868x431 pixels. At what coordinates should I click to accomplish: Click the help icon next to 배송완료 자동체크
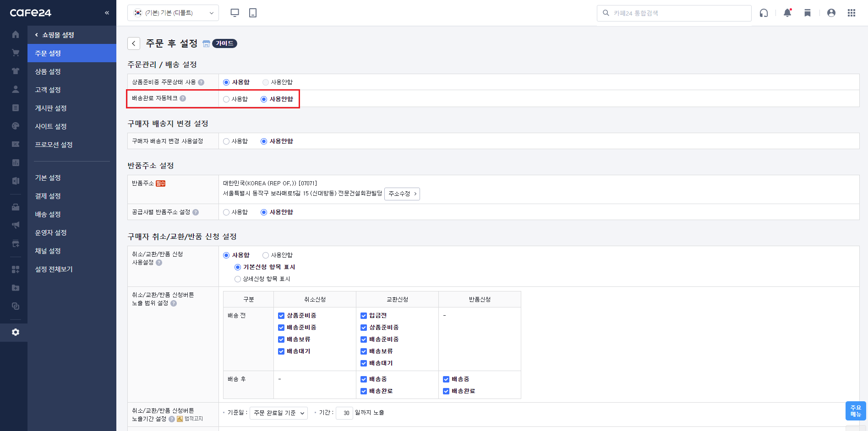point(183,98)
